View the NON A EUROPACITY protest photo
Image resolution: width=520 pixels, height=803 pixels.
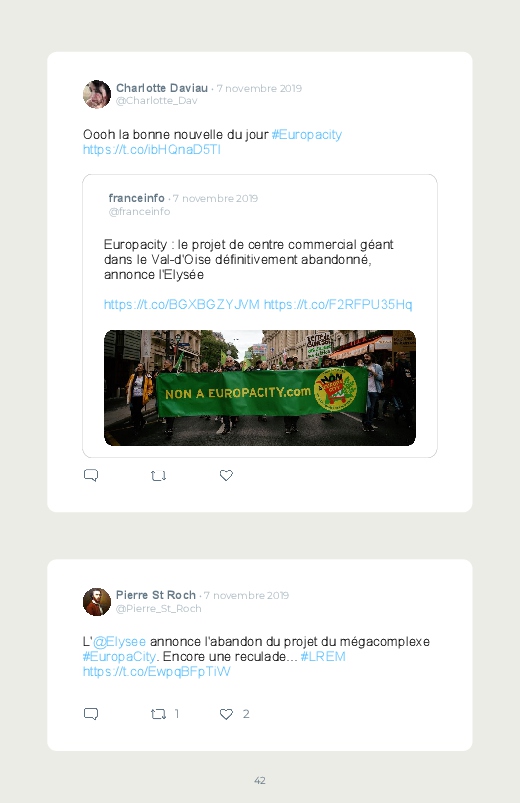(x=260, y=388)
